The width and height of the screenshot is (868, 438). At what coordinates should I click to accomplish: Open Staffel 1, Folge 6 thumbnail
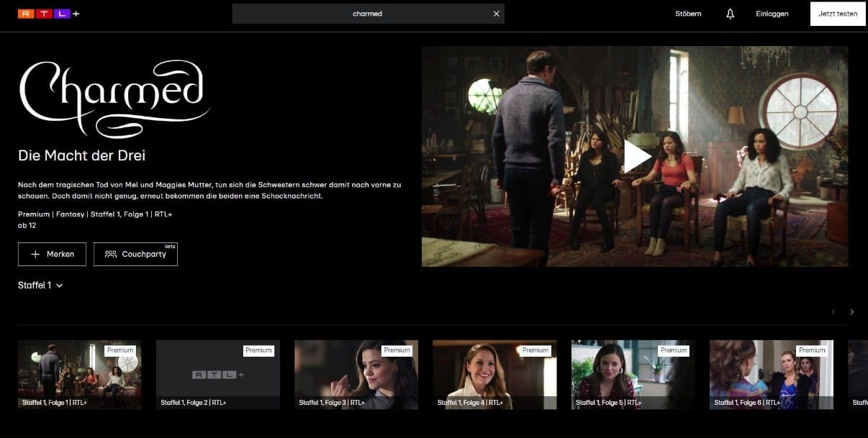pyautogui.click(x=771, y=375)
